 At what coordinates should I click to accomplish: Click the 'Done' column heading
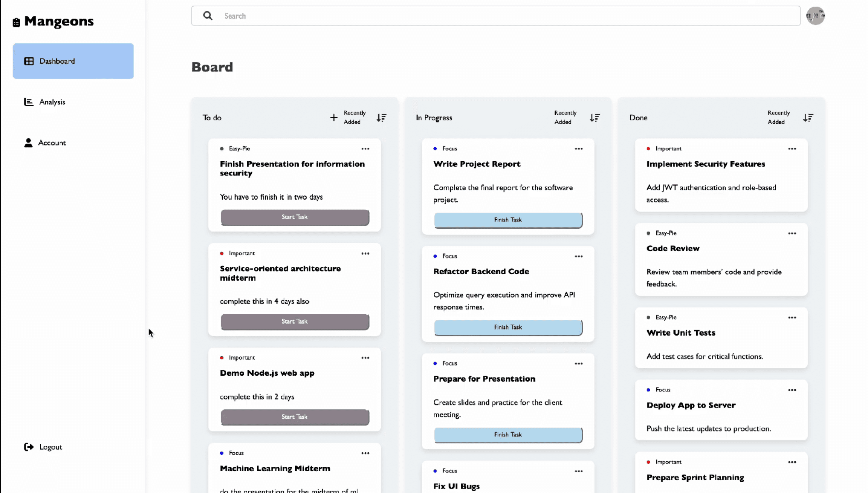coord(638,117)
